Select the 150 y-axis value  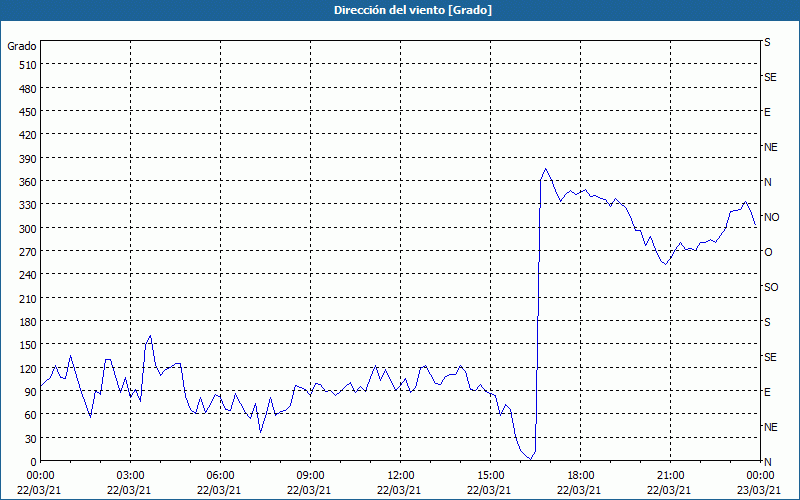[x=28, y=345]
